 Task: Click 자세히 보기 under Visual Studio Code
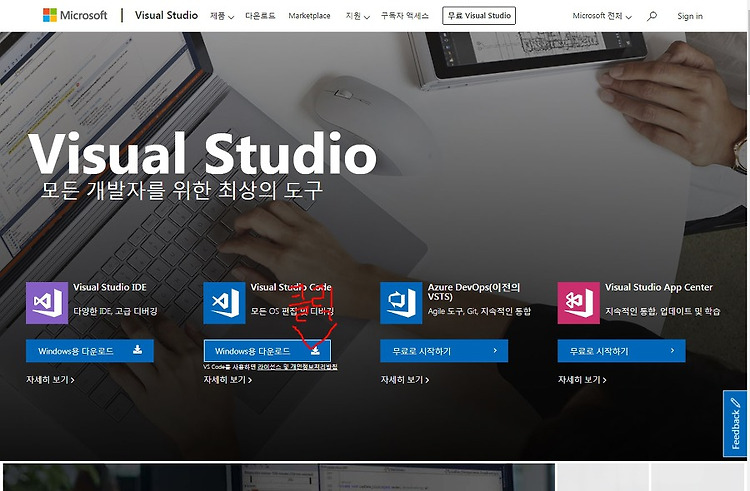(x=228, y=380)
